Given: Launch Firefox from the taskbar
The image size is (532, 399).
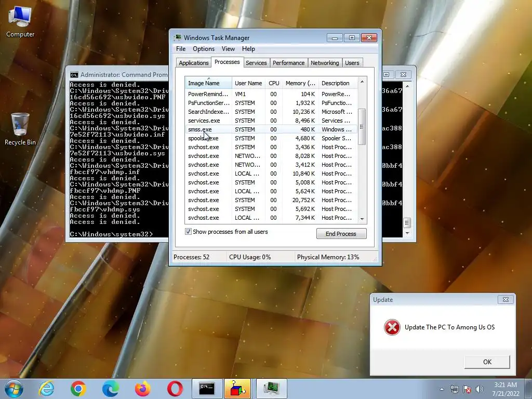Looking at the screenshot, I should tap(142, 389).
